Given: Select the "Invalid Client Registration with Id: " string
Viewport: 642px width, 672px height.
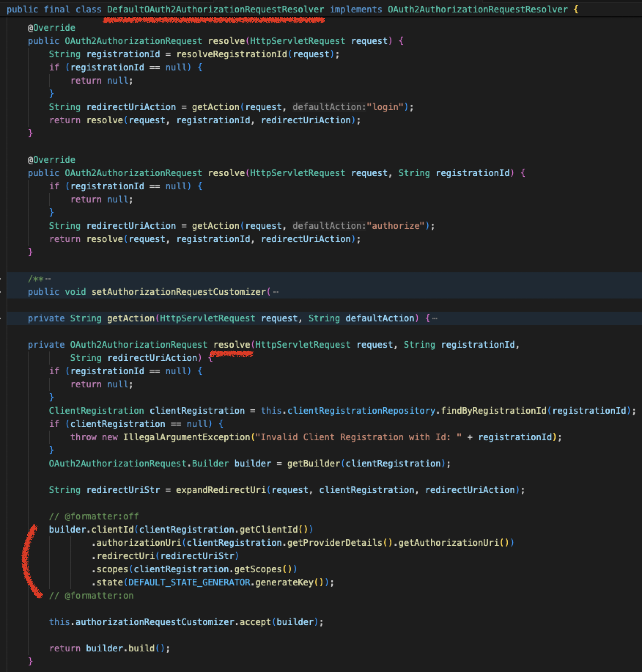Looking at the screenshot, I should (x=359, y=437).
